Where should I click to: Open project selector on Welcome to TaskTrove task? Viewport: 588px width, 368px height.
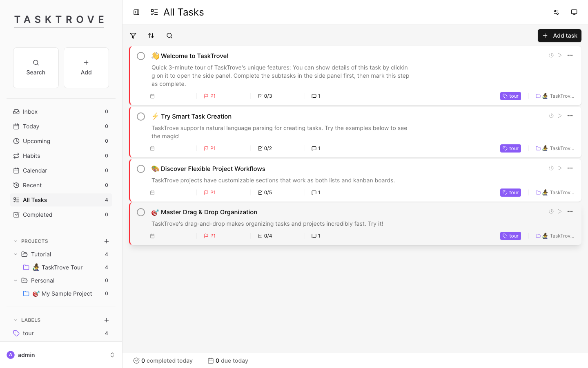(555, 96)
